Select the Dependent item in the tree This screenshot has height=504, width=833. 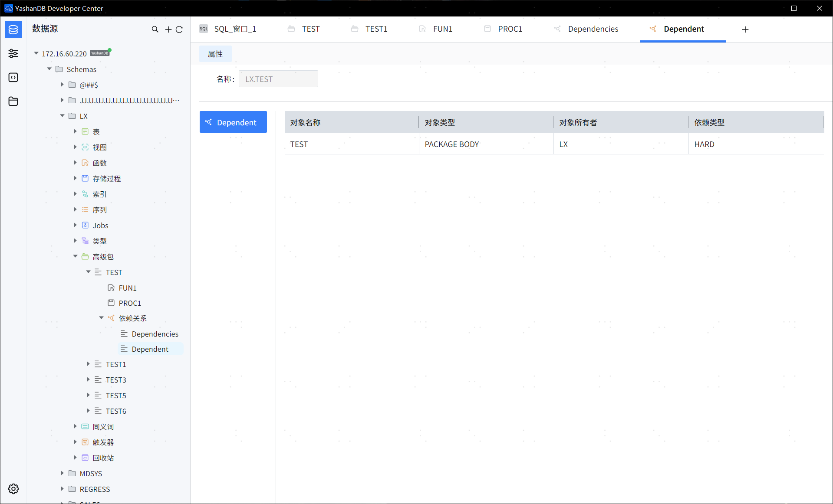[150, 349]
